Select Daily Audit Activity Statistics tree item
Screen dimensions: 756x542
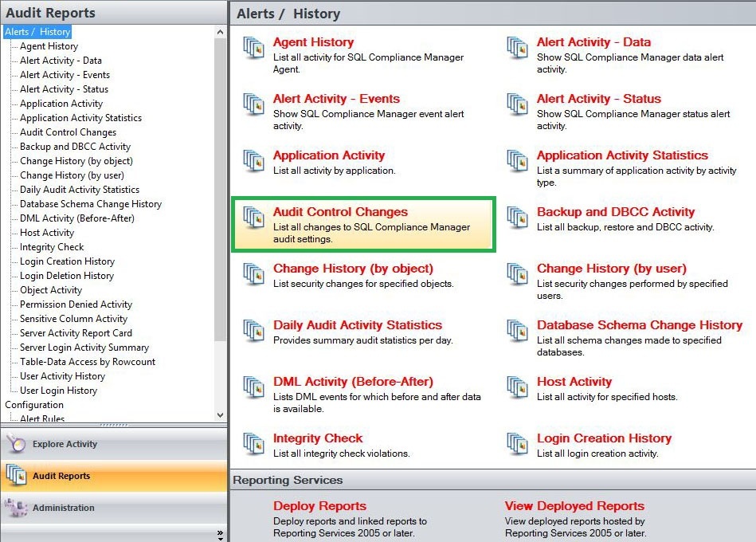coord(80,190)
